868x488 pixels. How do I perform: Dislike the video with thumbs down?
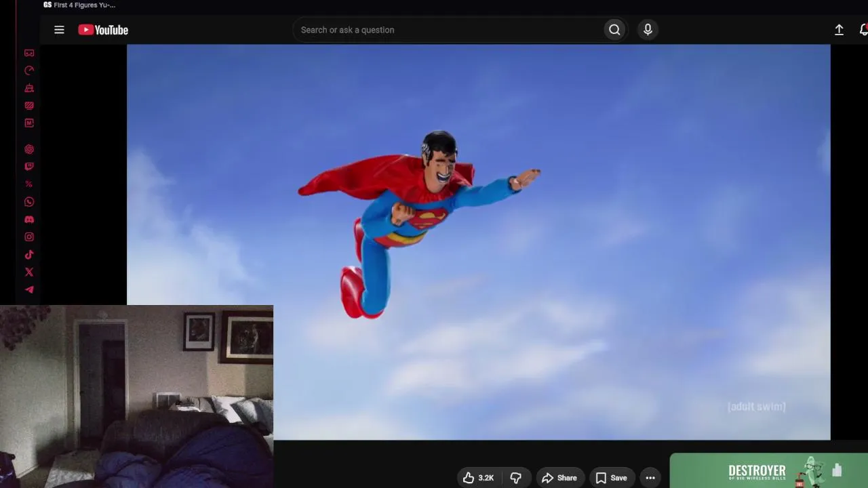(x=515, y=478)
